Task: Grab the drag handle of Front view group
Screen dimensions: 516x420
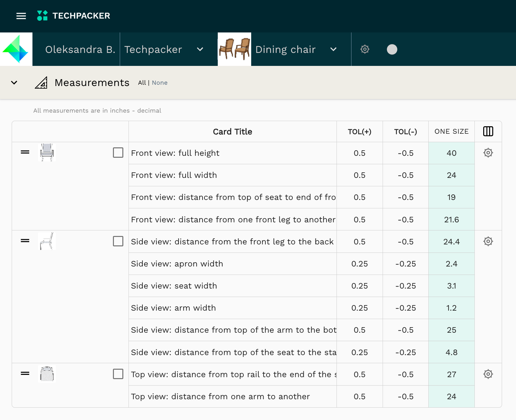Action: (x=25, y=152)
